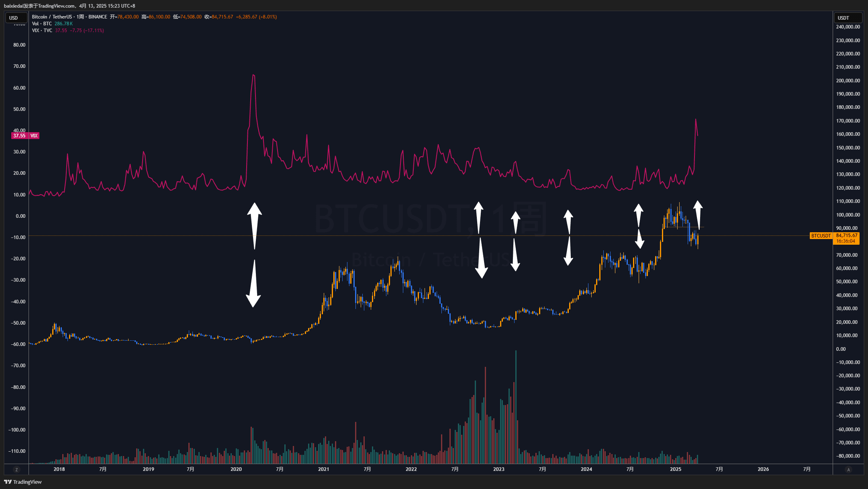868x489 pixels.
Task: Select the VIX · TVC indicator legend
Action: point(42,31)
